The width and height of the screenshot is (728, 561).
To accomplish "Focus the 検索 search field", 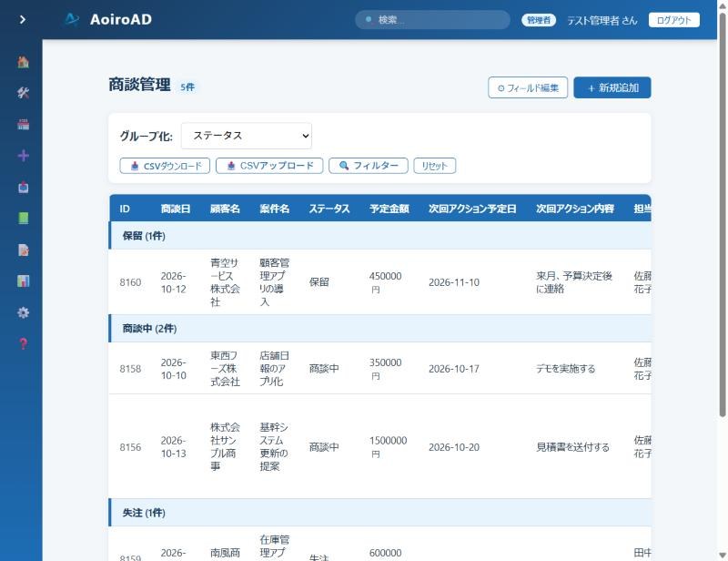I will (432, 20).
